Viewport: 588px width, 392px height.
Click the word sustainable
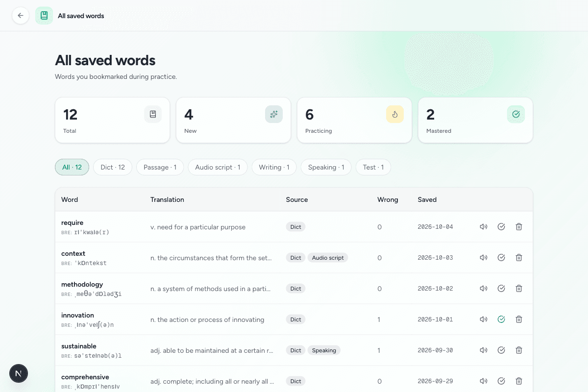79,346
